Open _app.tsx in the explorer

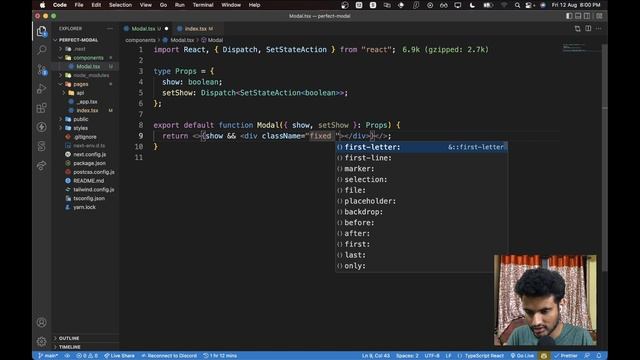click(x=87, y=102)
